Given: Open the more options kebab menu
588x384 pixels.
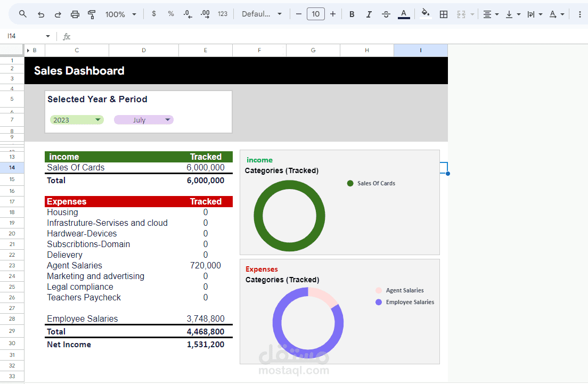Looking at the screenshot, I should [x=580, y=14].
